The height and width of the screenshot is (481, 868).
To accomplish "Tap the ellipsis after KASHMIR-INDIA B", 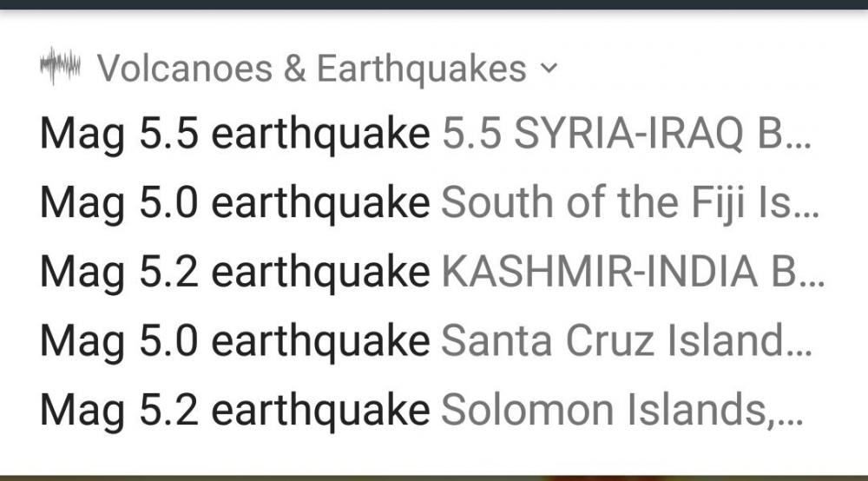I will 812,278.
